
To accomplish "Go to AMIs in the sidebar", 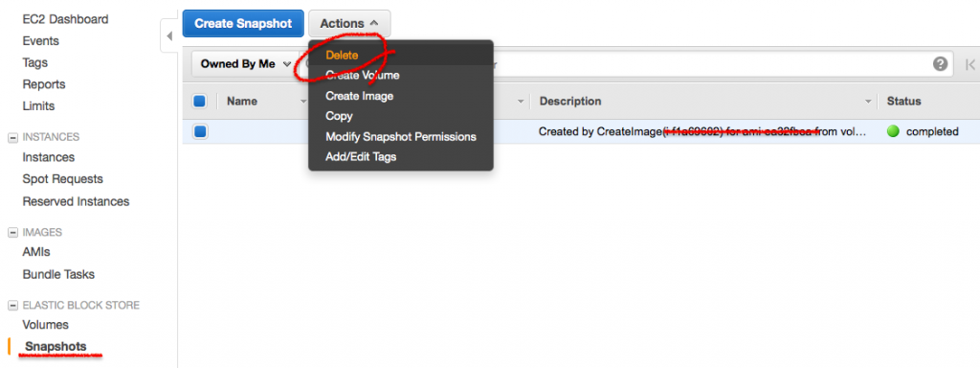I will [x=36, y=252].
